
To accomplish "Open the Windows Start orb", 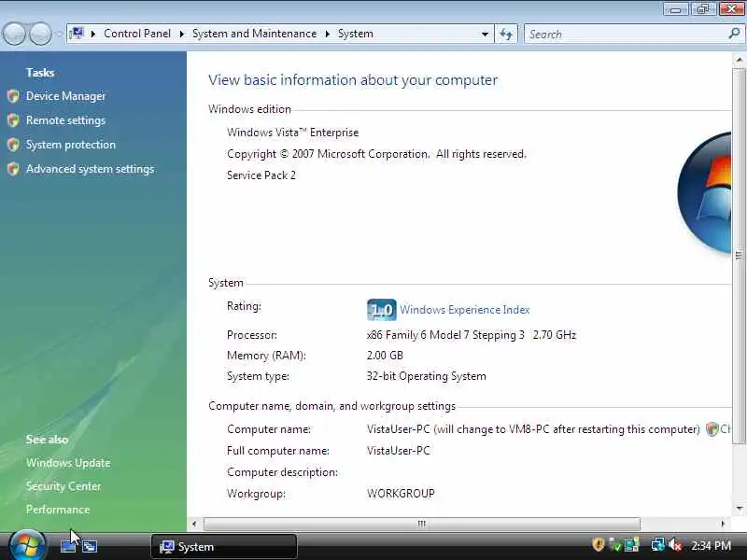I will (27, 545).
